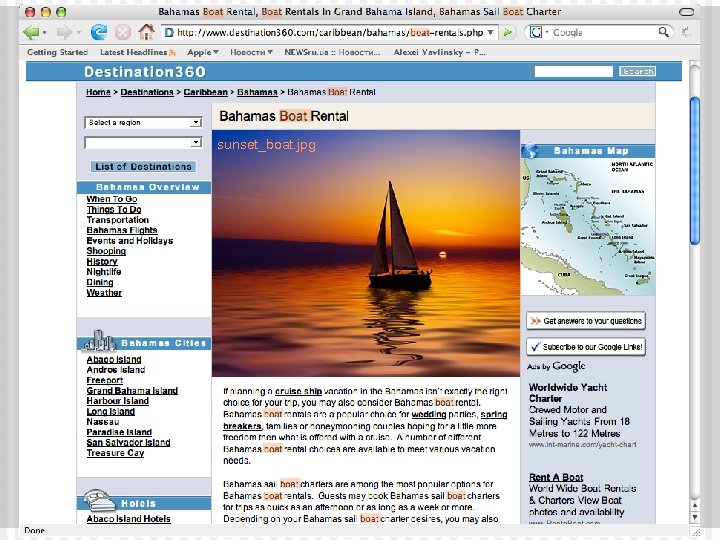Go to the Home page icon
This screenshot has width=720, height=540.
coord(146,32)
